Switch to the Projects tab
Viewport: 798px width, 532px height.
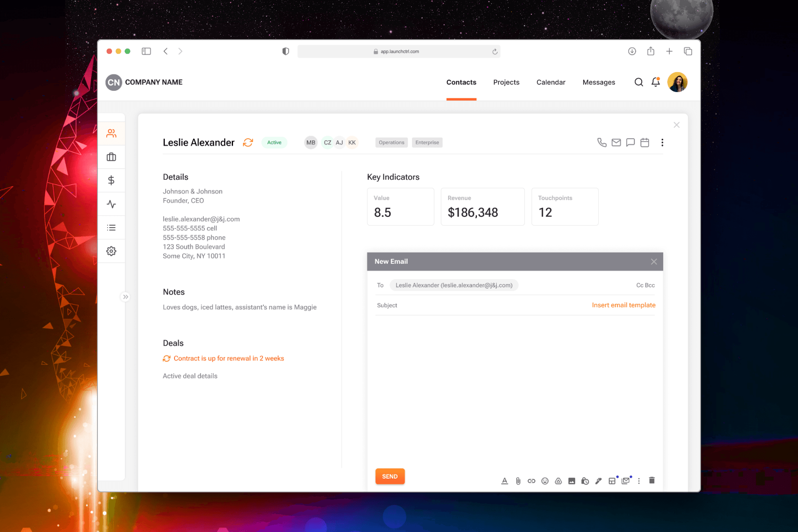(x=506, y=82)
